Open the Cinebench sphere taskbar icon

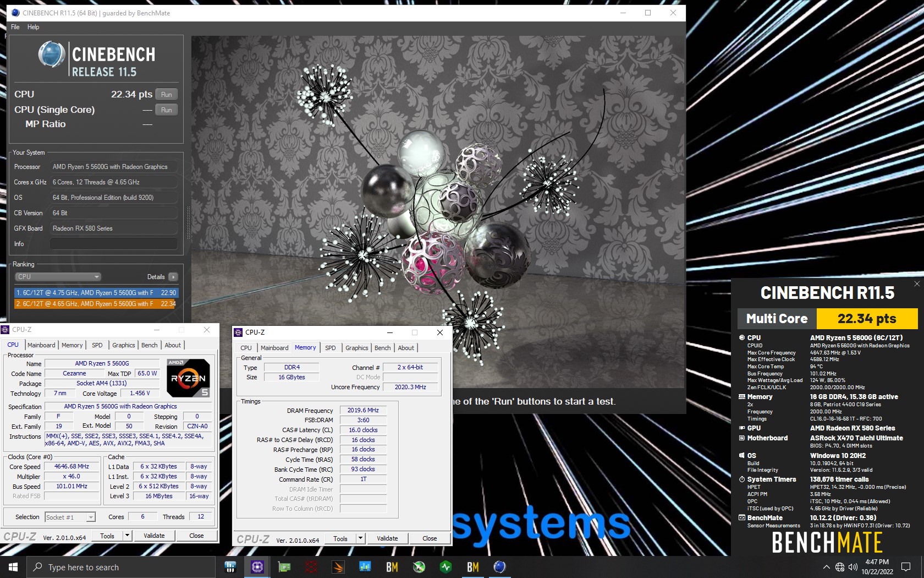[499, 567]
